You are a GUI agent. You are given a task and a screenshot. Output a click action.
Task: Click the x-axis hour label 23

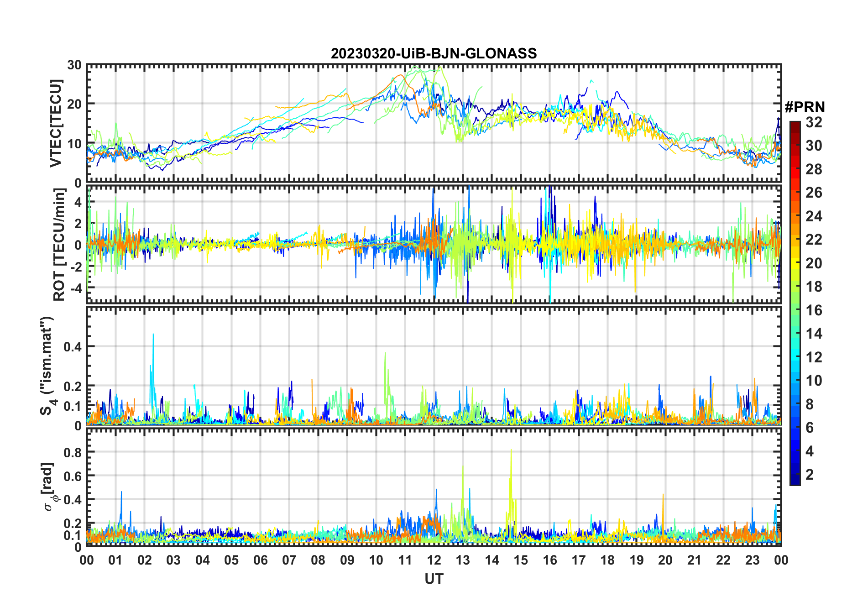pyautogui.click(x=753, y=560)
